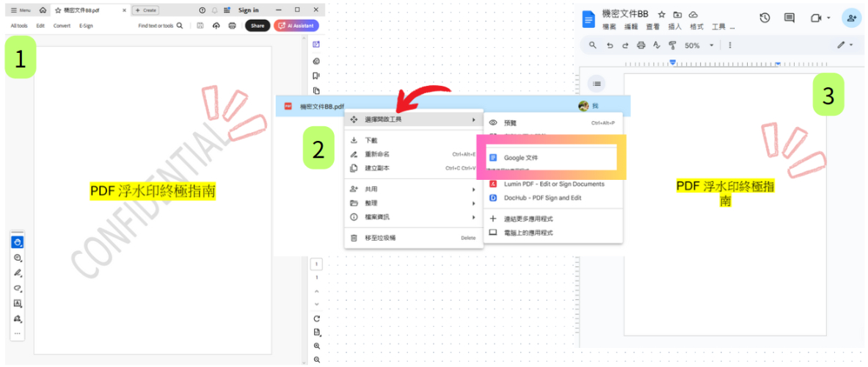Expand the 共用 submenu
This screenshot has height=367, width=868.
click(414, 189)
